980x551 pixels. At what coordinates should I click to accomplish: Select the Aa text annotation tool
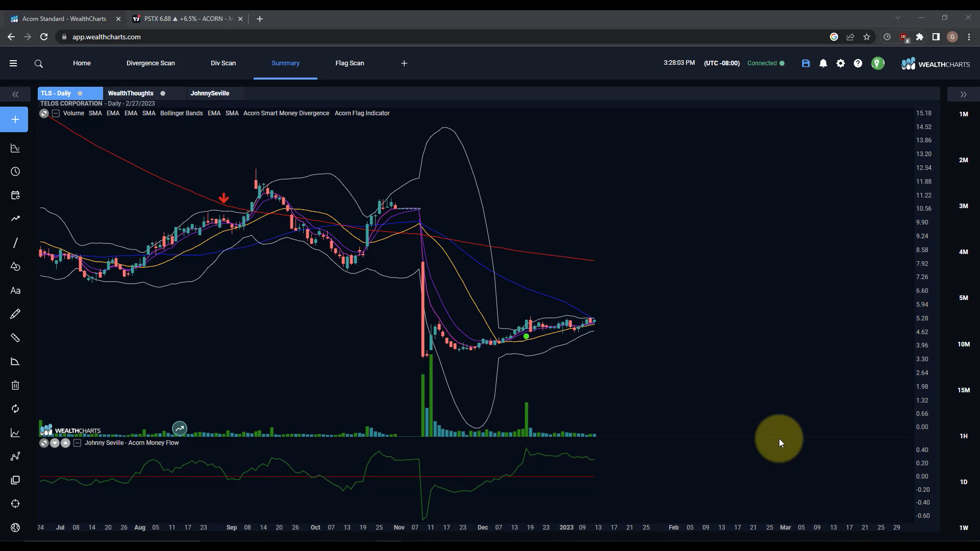pyautogui.click(x=15, y=291)
